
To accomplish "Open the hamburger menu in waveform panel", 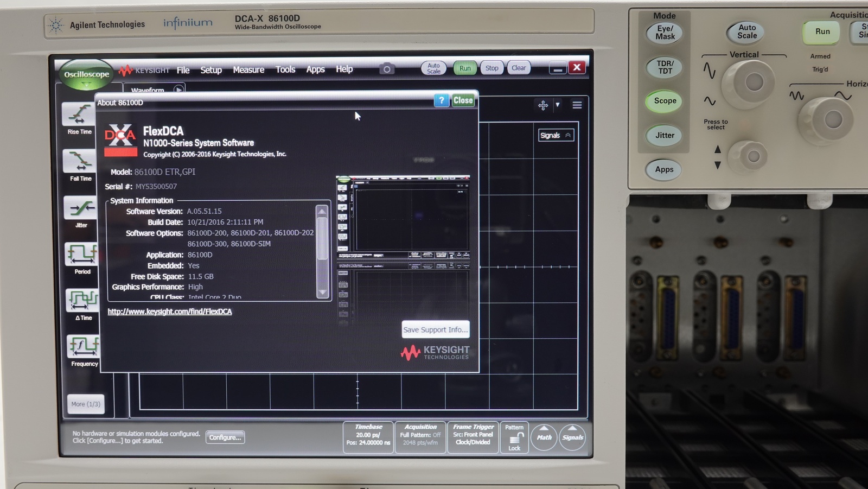I will click(577, 105).
